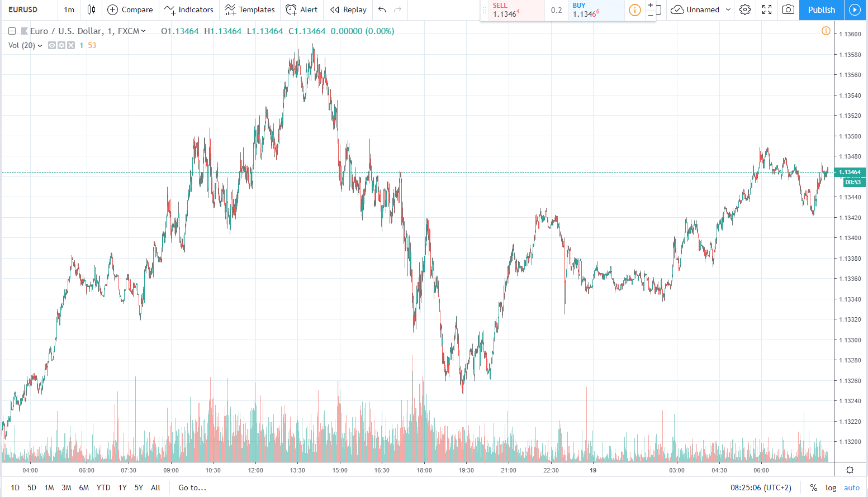Screen dimensions: 868x497
Task: Toggle Vol indicator visibility eye
Action: tap(52, 45)
